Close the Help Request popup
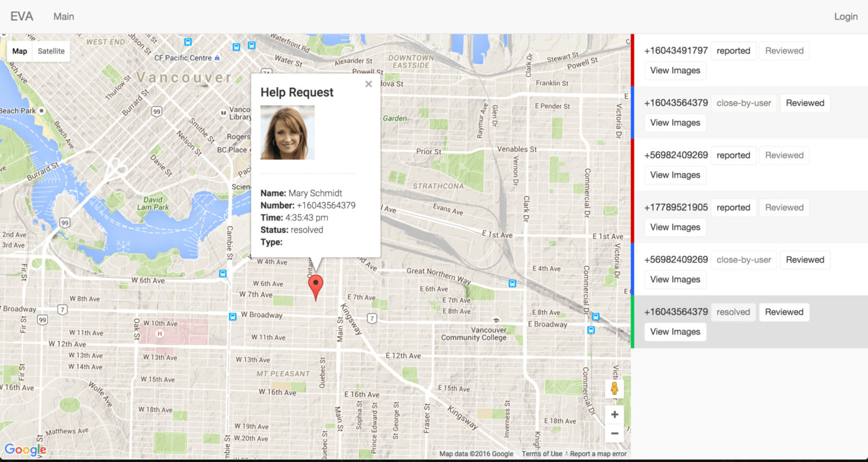This screenshot has width=868, height=462. (368, 84)
